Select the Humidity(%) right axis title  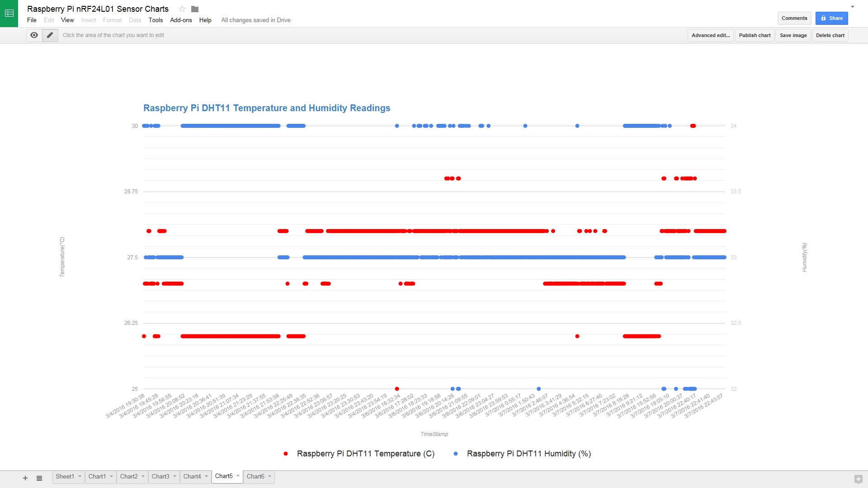(804, 257)
